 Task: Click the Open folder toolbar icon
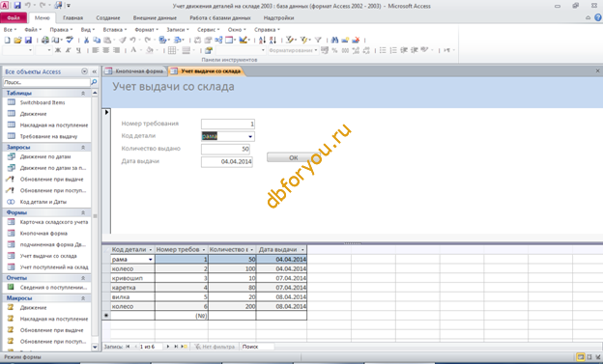(17, 40)
